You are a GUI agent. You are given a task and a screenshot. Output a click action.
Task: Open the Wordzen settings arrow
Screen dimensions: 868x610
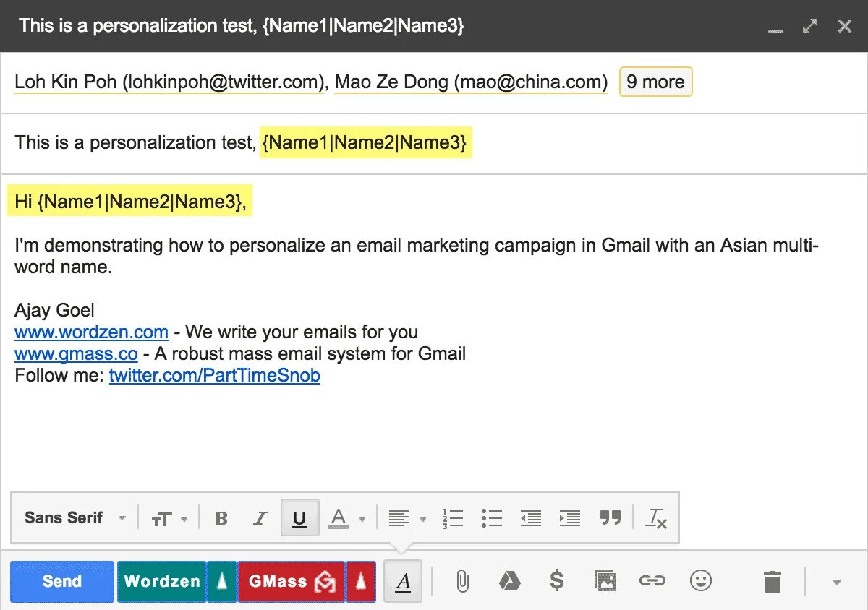point(222,581)
